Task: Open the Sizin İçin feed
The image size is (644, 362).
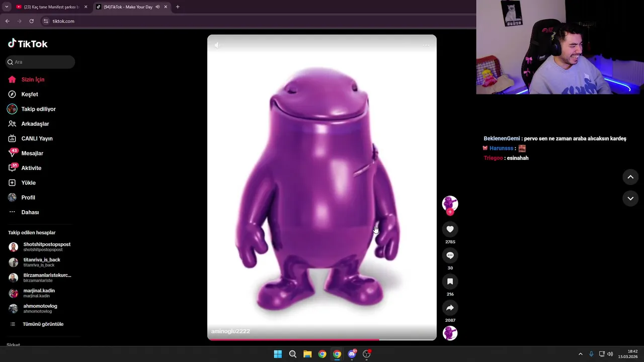Action: (x=33, y=79)
